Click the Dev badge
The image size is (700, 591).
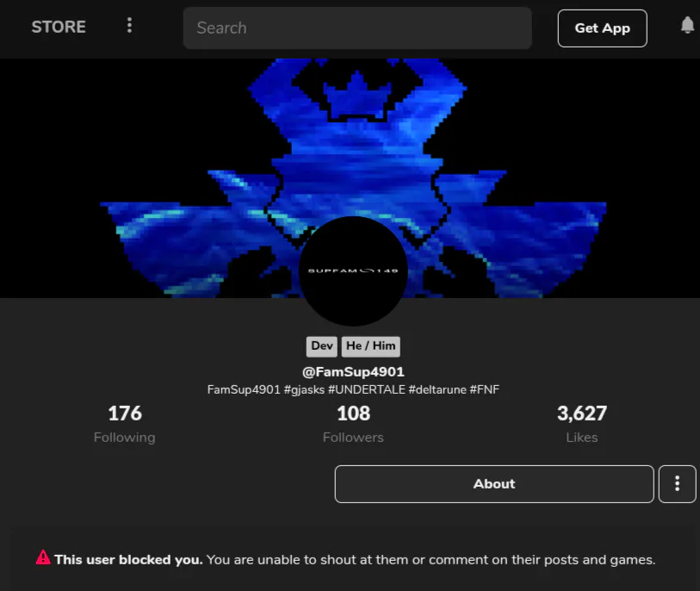coord(322,346)
